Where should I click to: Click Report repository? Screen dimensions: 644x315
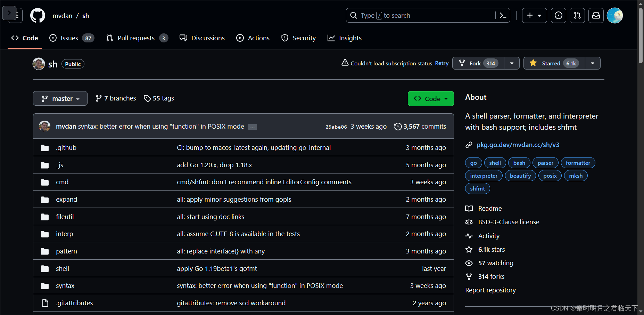pos(490,290)
